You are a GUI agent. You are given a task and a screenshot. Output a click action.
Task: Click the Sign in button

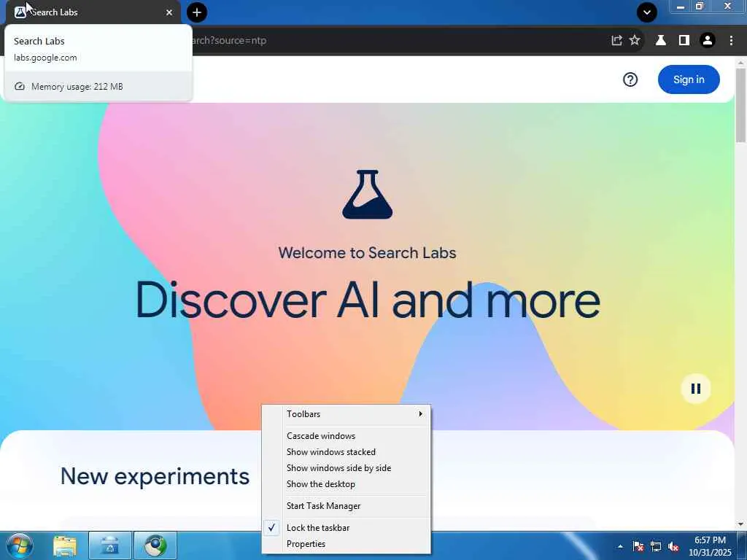point(689,79)
